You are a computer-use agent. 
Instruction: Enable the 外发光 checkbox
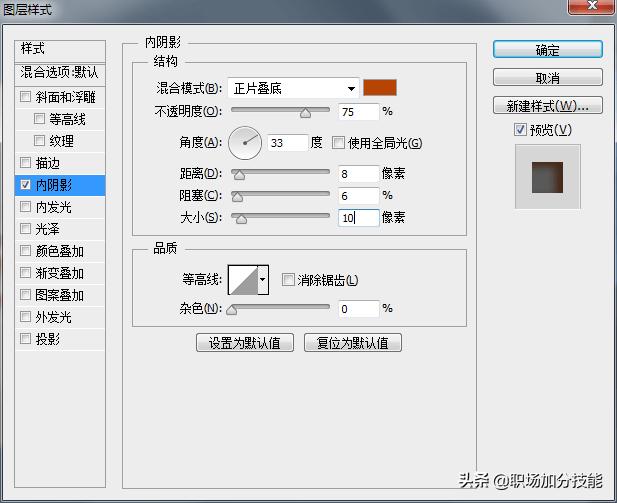(x=25, y=316)
